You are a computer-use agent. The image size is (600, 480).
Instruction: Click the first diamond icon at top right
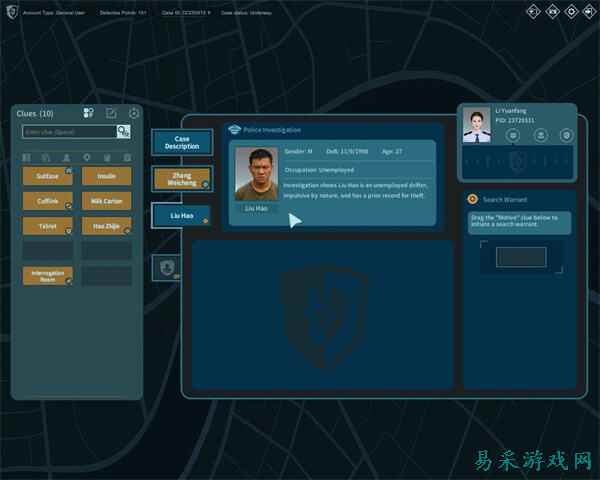point(533,11)
